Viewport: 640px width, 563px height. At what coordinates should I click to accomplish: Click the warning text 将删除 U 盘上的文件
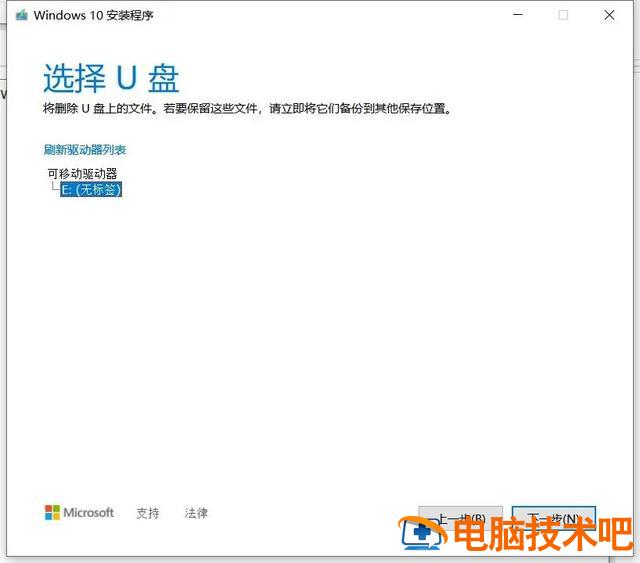click(97, 109)
